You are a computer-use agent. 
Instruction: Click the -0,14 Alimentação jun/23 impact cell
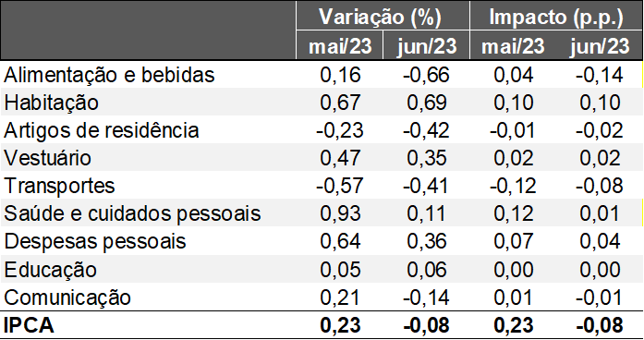[600, 75]
